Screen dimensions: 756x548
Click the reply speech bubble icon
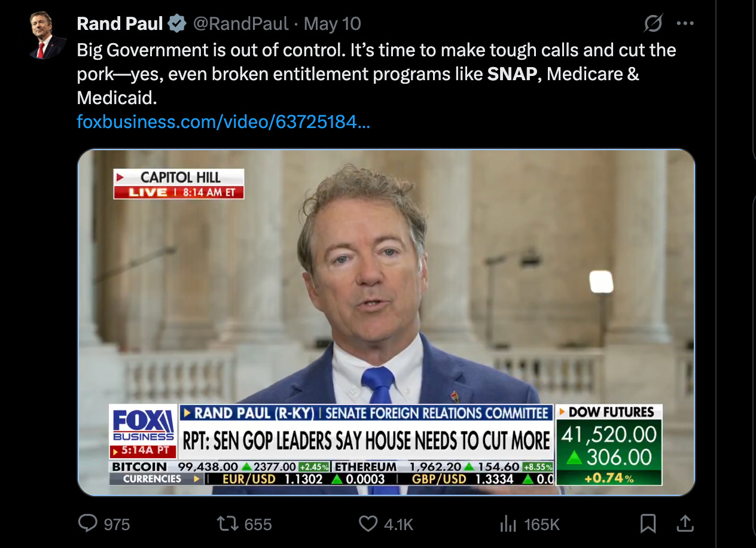click(88, 524)
